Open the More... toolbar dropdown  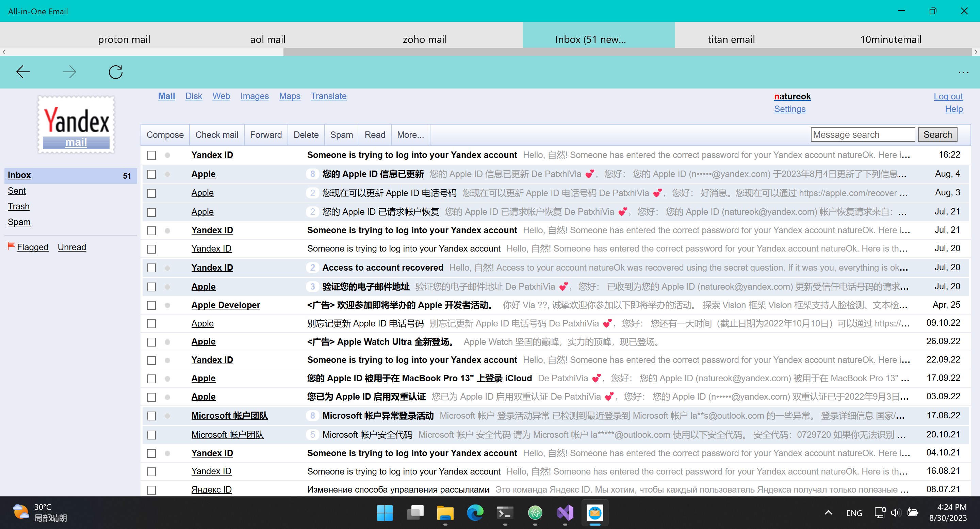click(x=410, y=135)
